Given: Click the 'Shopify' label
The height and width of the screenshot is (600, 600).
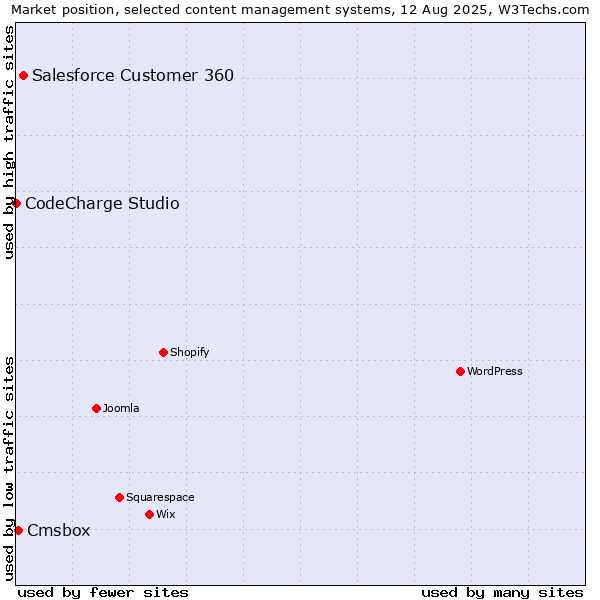Looking at the screenshot, I should (189, 352).
